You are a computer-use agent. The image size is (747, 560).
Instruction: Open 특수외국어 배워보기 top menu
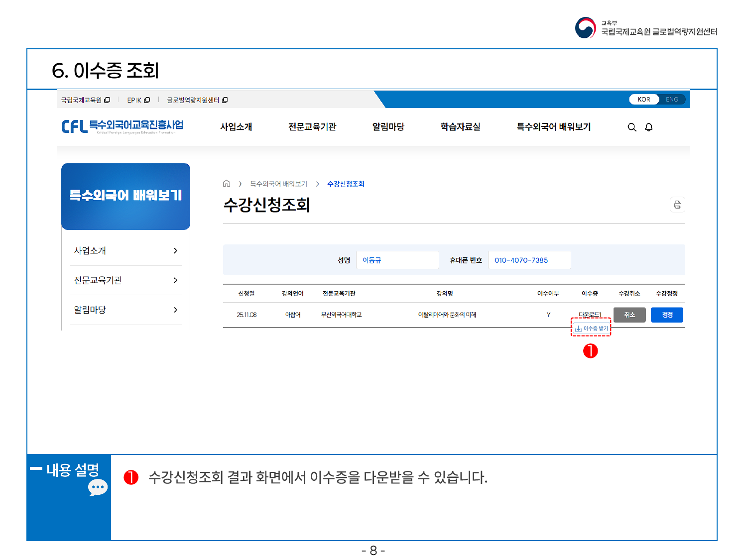pos(553,127)
